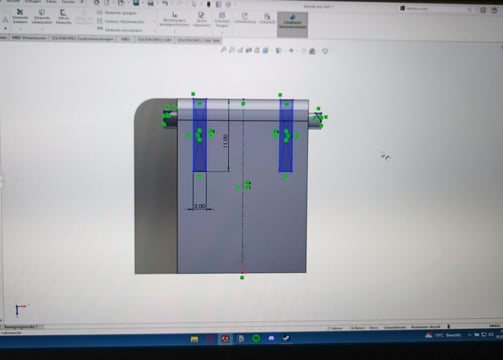Image resolution: width=503 pixels, height=360 pixels.
Task: Click Elemente spiegeln in the sketch ribbon
Action: [x=117, y=13]
